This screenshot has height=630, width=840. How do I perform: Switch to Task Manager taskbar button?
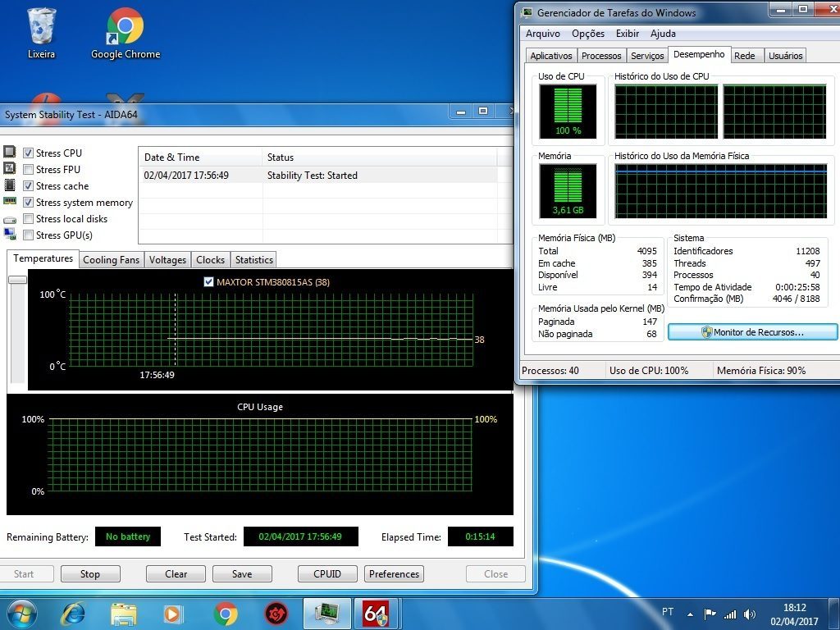coord(327,614)
